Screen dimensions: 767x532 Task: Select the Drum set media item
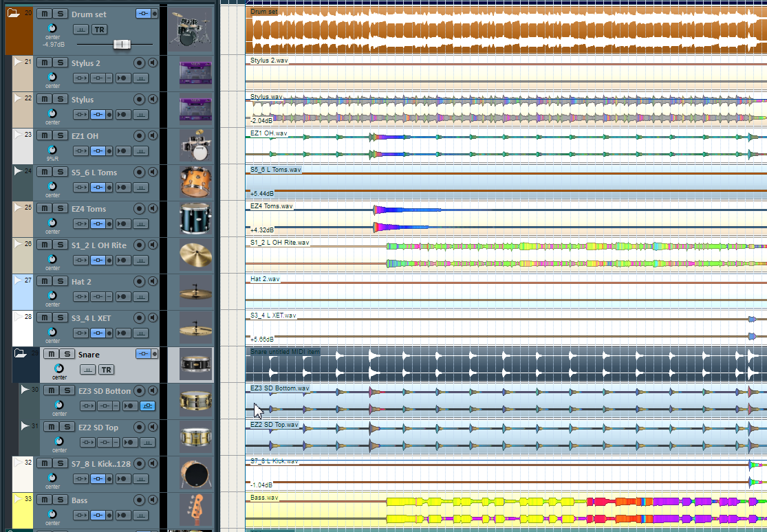506,30
